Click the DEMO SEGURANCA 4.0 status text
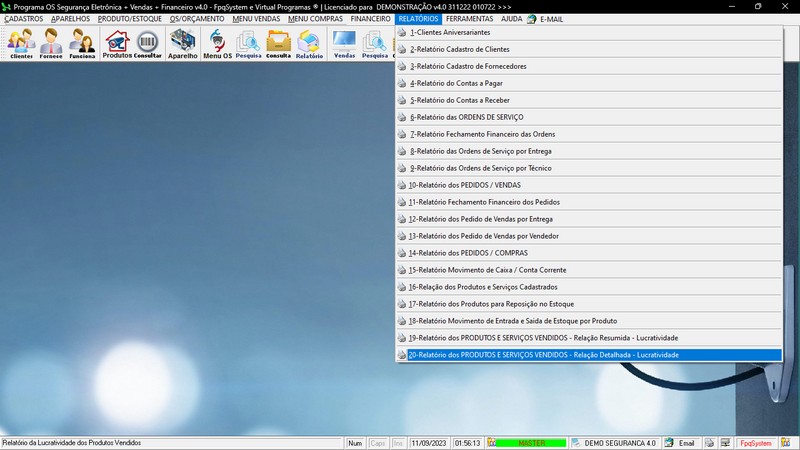800x450 pixels. click(x=620, y=443)
